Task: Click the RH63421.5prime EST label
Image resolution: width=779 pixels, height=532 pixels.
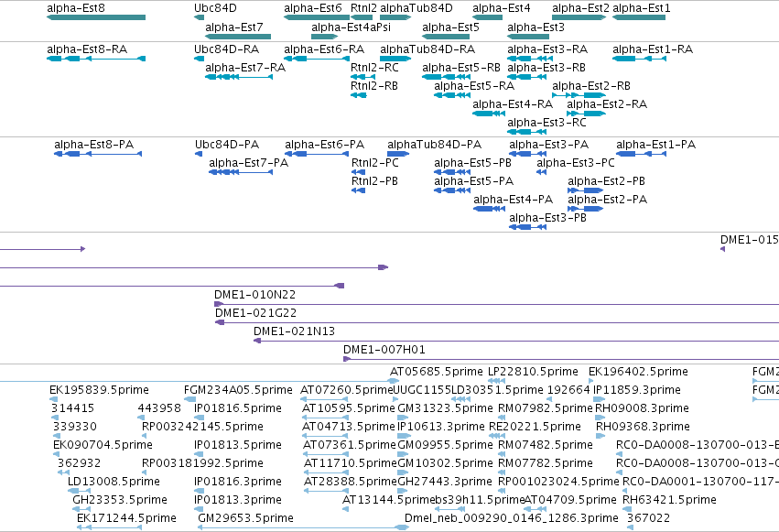Action: [x=669, y=500]
